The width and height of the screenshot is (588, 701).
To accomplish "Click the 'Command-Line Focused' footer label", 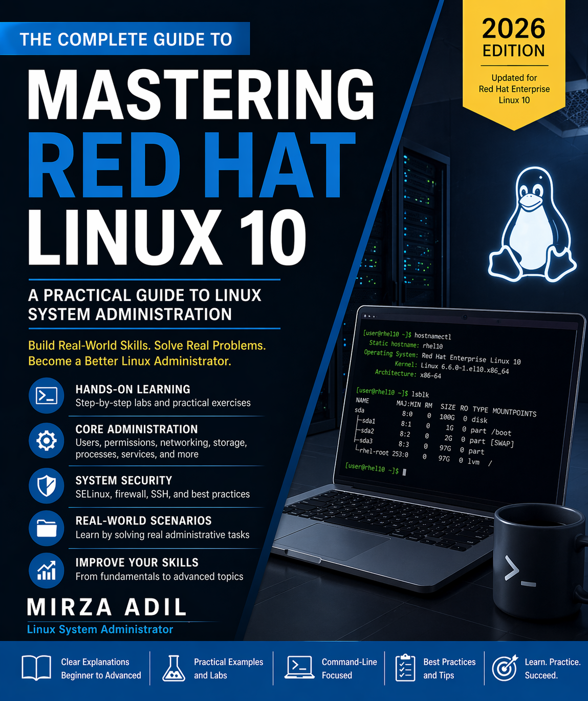I will 349,668.
